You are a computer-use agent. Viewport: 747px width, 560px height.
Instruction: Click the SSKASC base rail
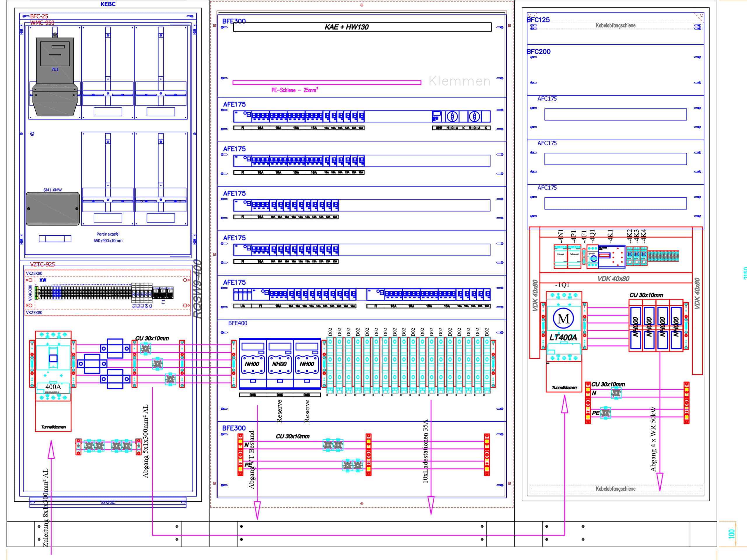pyautogui.click(x=108, y=502)
